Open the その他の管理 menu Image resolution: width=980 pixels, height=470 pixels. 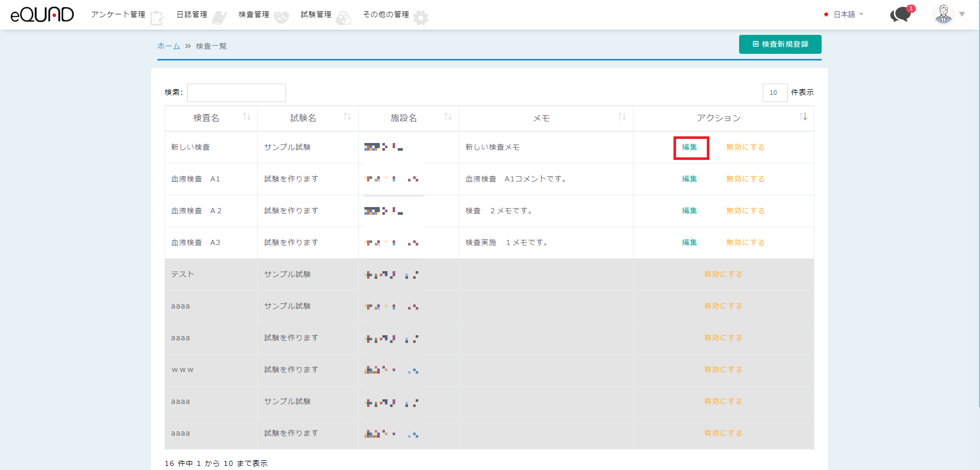pos(386,14)
